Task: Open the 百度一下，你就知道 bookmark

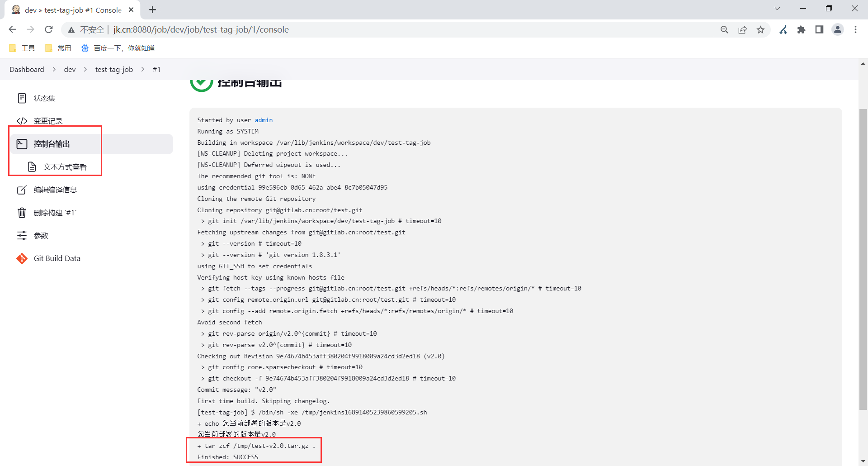Action: tap(118, 48)
